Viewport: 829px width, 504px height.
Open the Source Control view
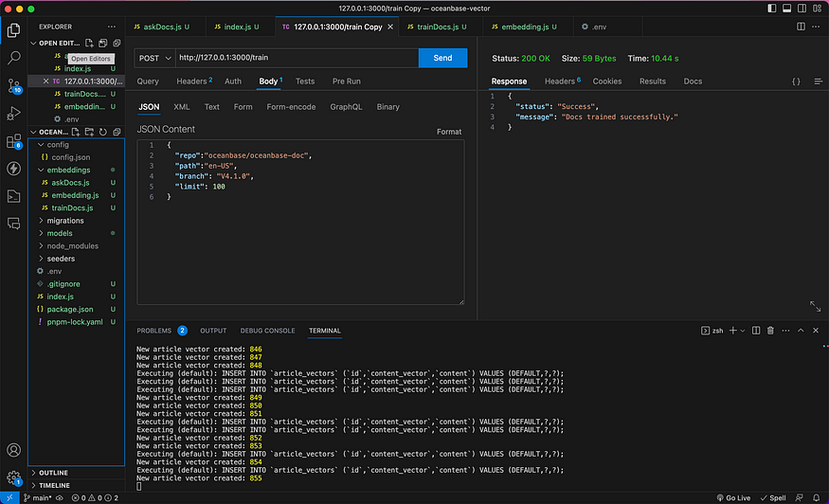[x=14, y=85]
